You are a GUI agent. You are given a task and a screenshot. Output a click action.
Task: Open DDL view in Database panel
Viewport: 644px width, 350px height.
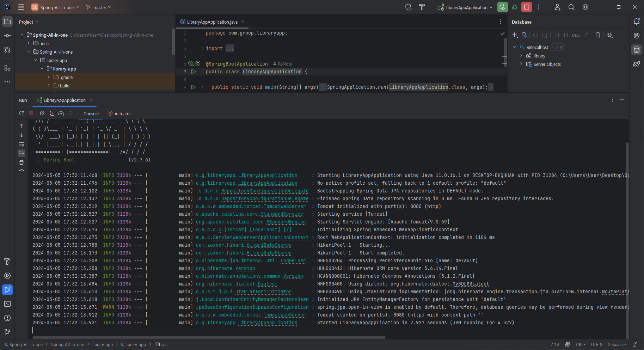pos(576,35)
